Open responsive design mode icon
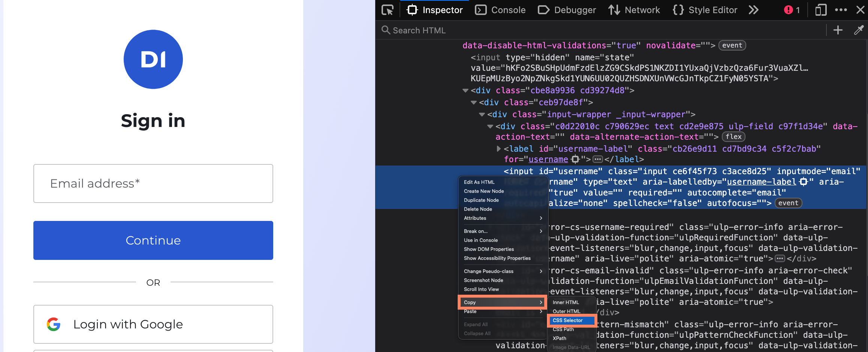868x352 pixels. [821, 10]
